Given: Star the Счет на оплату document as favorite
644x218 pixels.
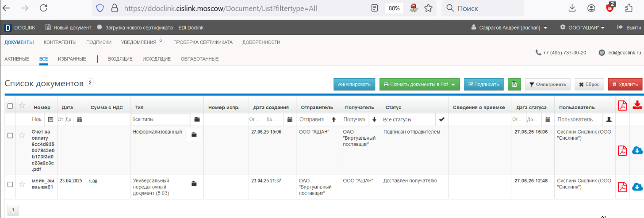Looking at the screenshot, I should pos(22,135).
